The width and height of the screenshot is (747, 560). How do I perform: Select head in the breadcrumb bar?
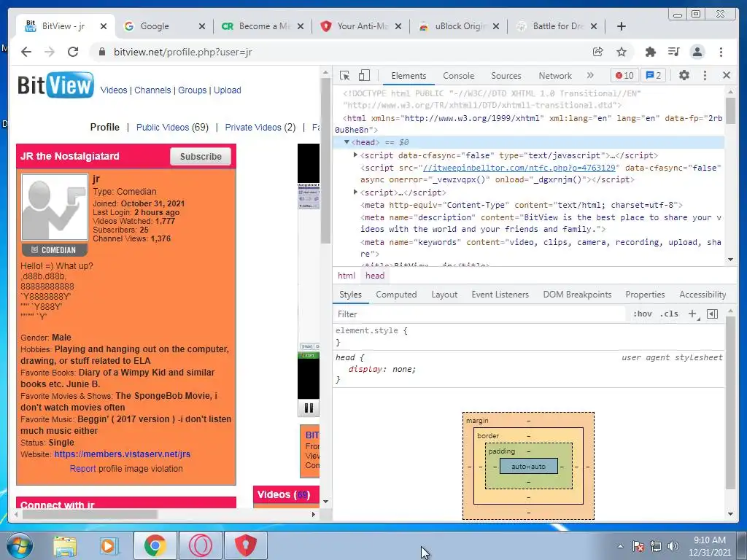pyautogui.click(x=375, y=276)
